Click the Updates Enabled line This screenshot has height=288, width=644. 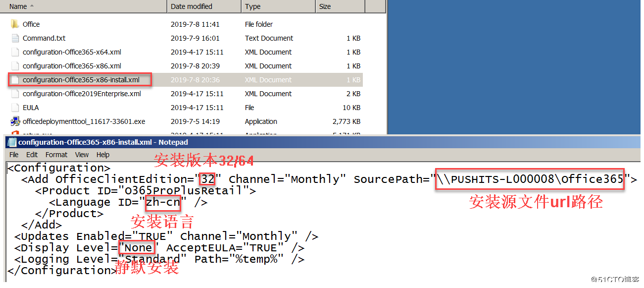(x=166, y=236)
